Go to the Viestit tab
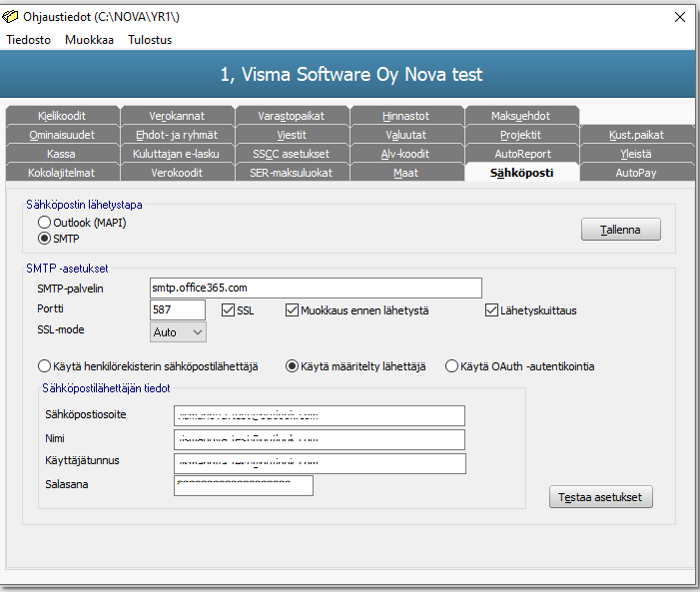The image size is (700, 592). (x=292, y=135)
